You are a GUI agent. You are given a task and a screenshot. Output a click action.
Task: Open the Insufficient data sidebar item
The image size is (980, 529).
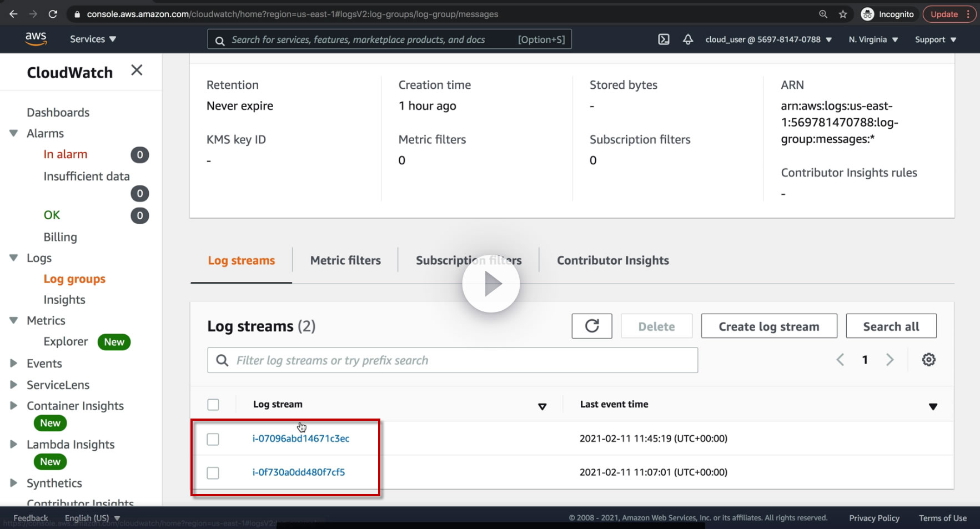[87, 176]
